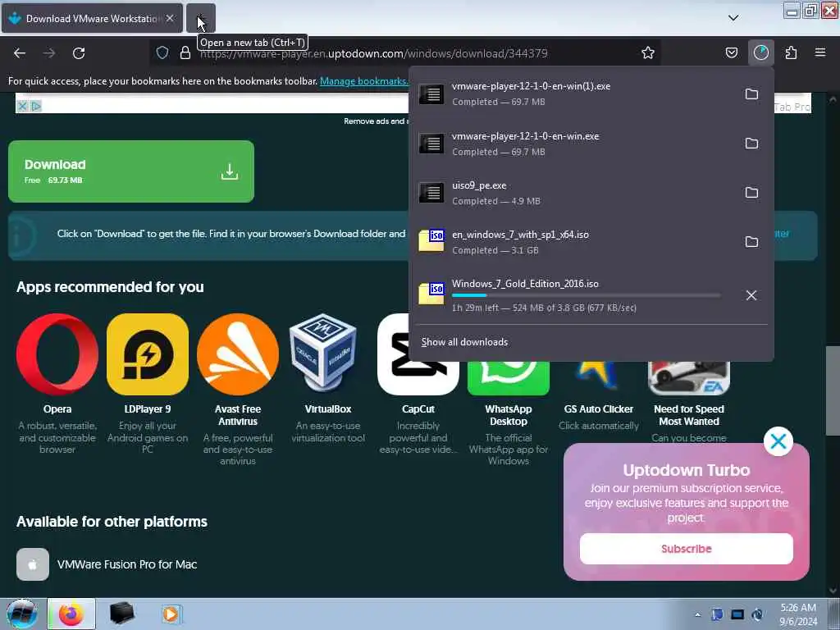The image size is (840, 630).
Task: Close the Uptodown Turbo popup
Action: pyautogui.click(x=778, y=441)
